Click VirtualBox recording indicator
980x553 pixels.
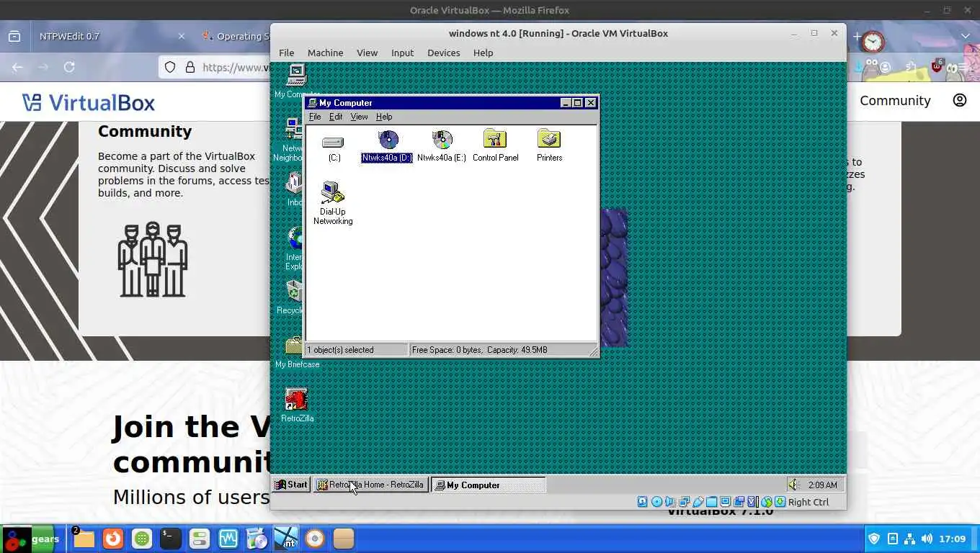click(739, 502)
